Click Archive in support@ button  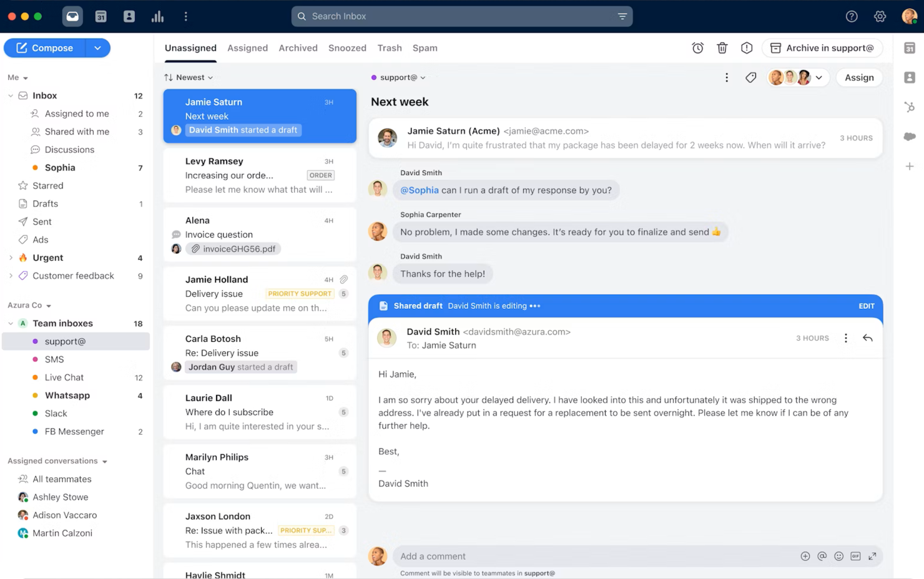coord(822,48)
